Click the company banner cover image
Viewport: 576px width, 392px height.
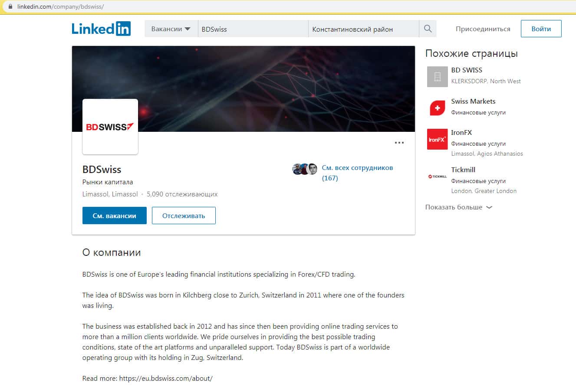click(243, 89)
